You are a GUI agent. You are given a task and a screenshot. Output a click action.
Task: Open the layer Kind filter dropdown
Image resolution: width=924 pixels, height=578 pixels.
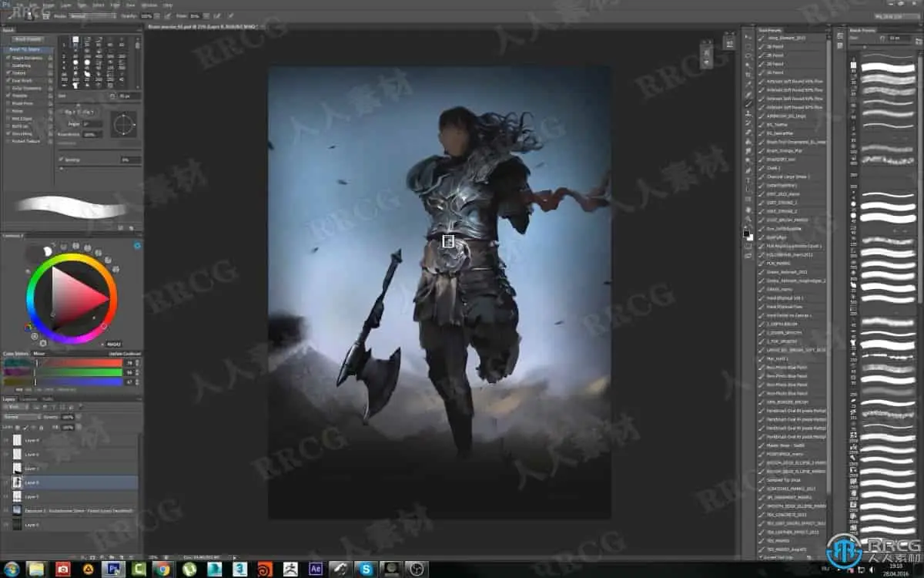tap(15, 407)
